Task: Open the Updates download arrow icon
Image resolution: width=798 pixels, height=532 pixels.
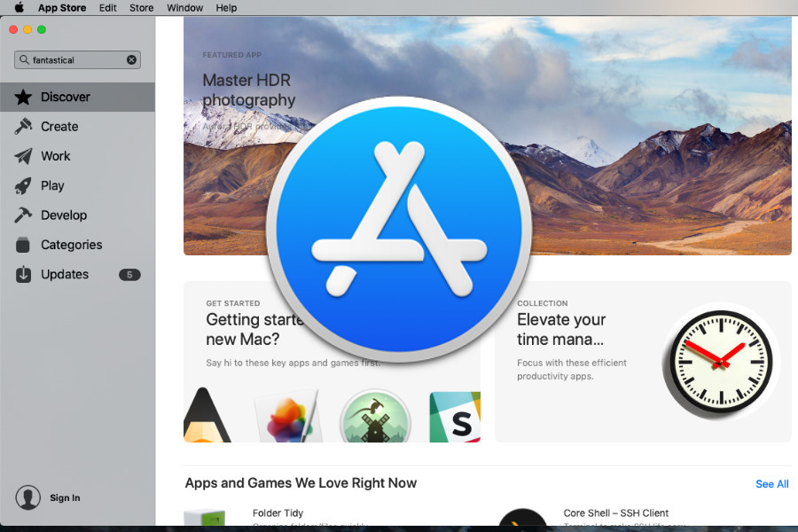Action: point(23,274)
